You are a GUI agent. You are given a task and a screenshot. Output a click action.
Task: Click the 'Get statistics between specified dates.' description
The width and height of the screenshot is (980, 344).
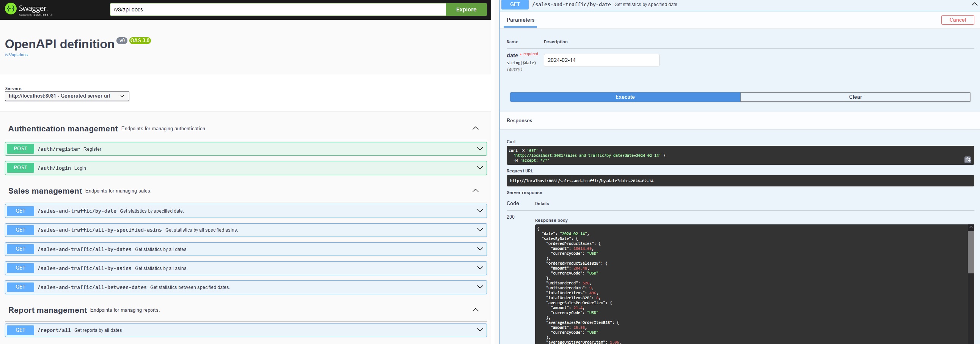(x=190, y=287)
